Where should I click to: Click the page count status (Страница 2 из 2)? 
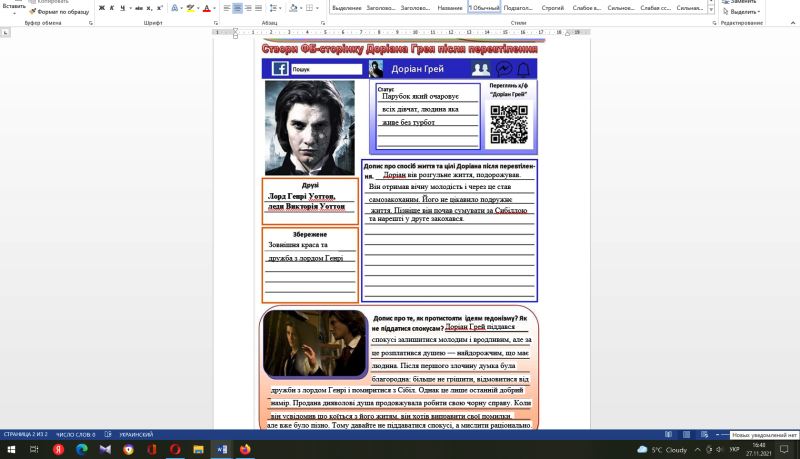[x=25, y=435]
